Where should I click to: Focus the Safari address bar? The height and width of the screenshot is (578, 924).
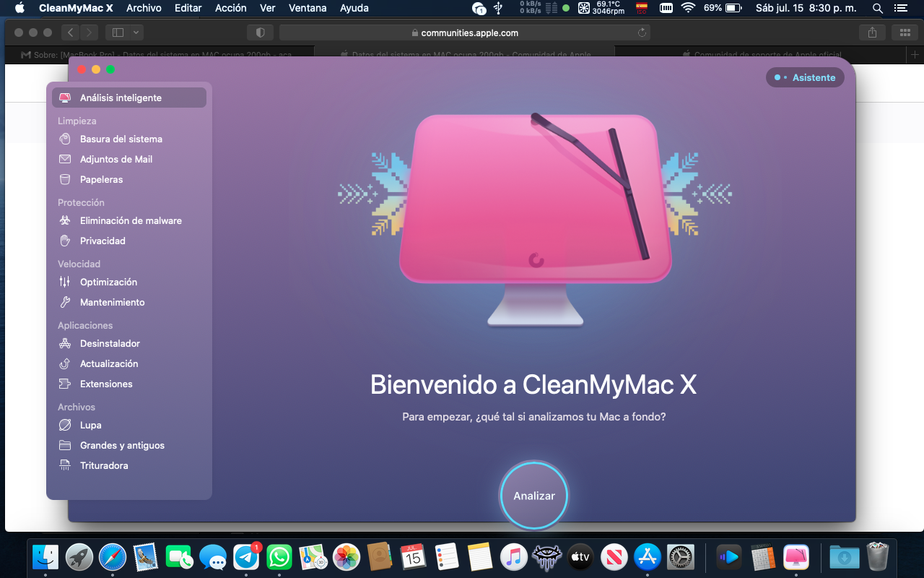point(465,33)
